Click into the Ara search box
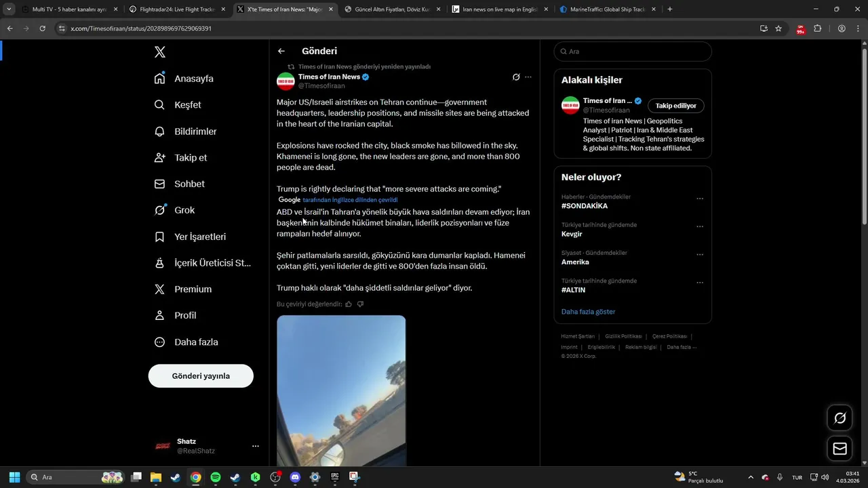868x488 pixels. pos(633,52)
